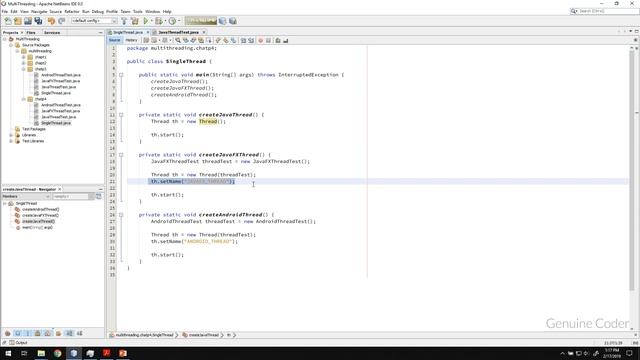Screen dimensions: 640x360
Task: Switch to the Files tab
Action: (x=31, y=32)
